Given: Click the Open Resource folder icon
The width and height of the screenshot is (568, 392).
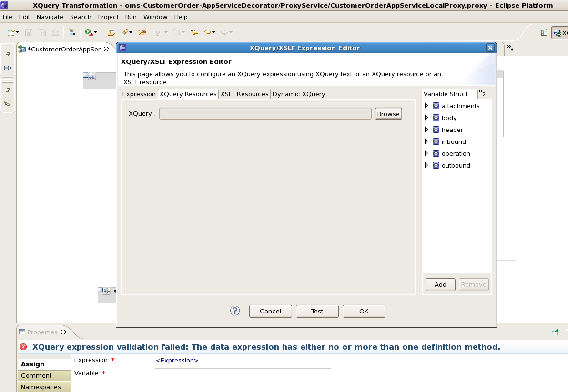Looking at the screenshot, I should 142,32.
